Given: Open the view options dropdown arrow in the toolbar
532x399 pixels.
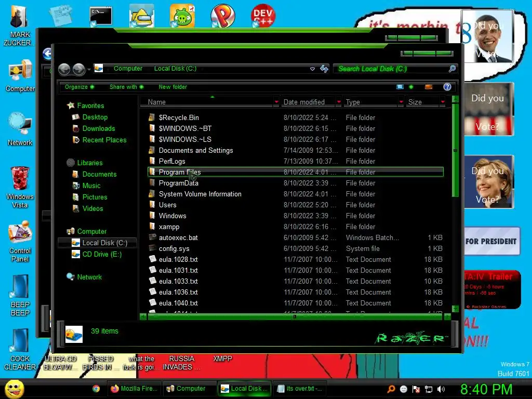Looking at the screenshot, I should point(411,87).
